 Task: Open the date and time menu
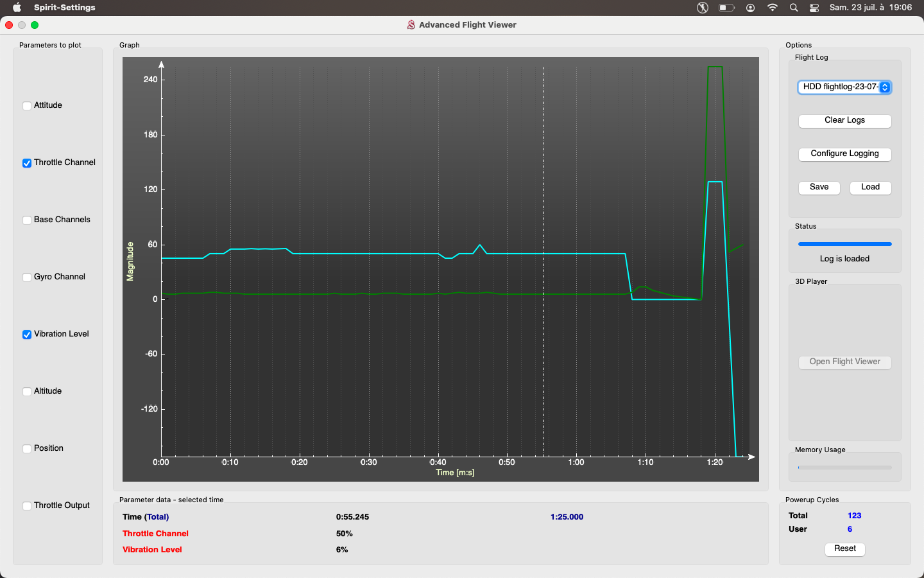point(870,8)
